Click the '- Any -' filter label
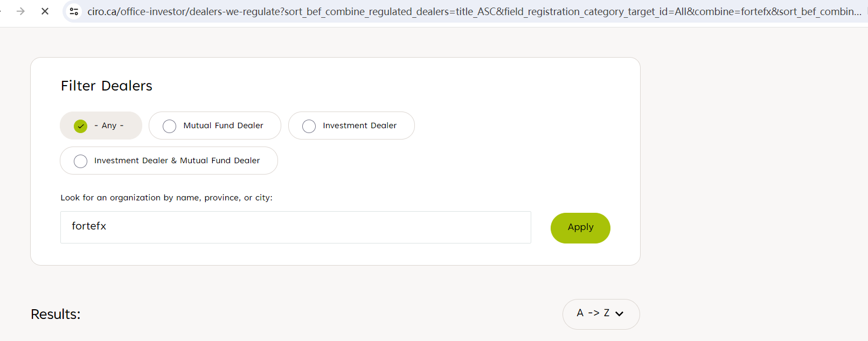Screen dimensions: 868x341 point(109,126)
